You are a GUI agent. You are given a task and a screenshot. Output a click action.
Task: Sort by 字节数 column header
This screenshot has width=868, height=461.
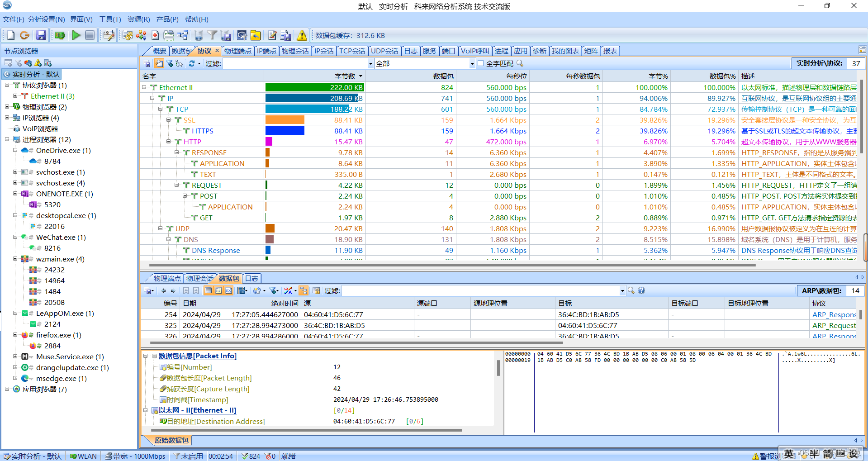click(315, 76)
